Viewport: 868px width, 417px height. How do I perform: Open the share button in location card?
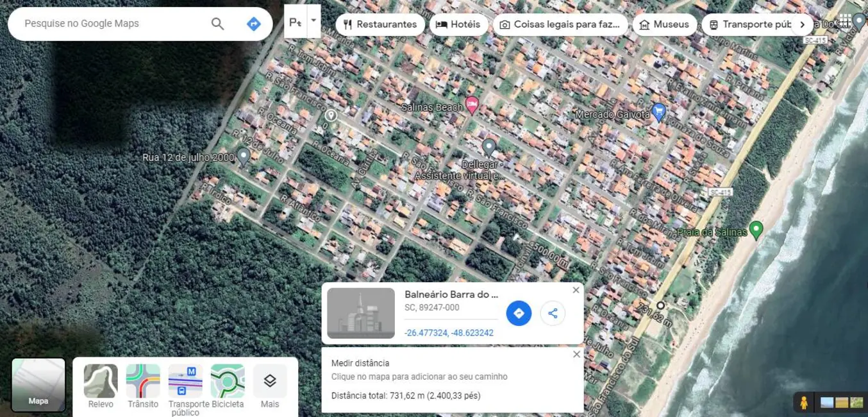click(x=553, y=314)
